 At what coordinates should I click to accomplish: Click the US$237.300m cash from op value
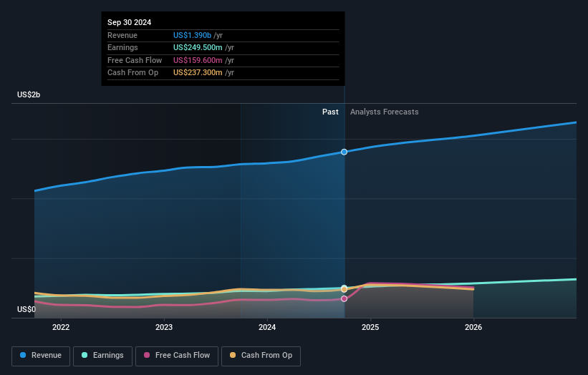(198, 73)
